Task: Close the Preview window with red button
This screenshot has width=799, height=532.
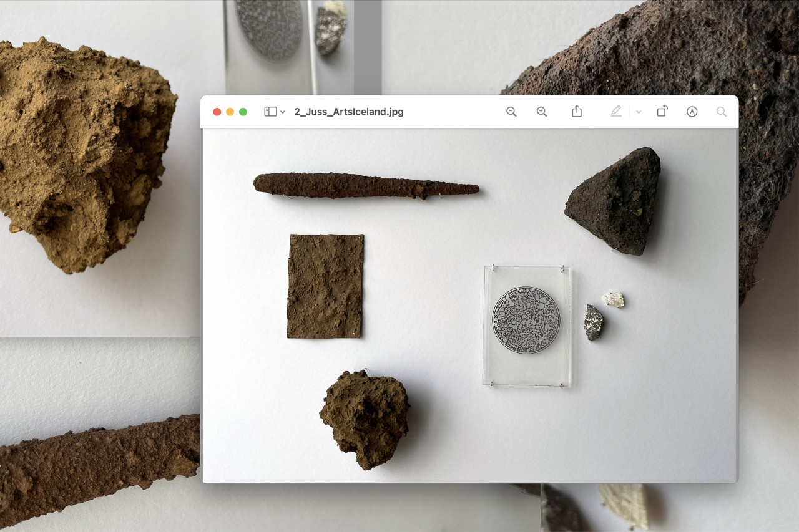Action: click(x=217, y=112)
